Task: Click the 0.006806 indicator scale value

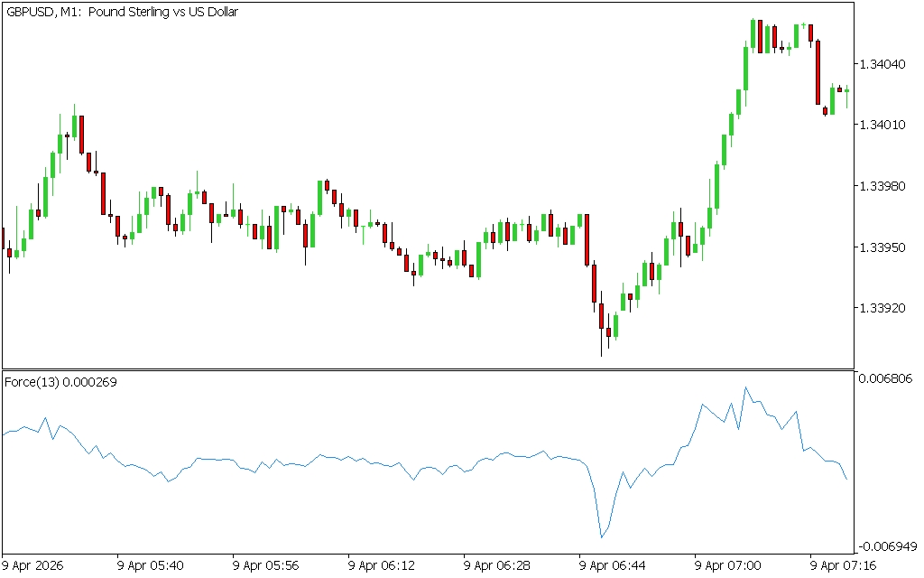Action: 886,379
